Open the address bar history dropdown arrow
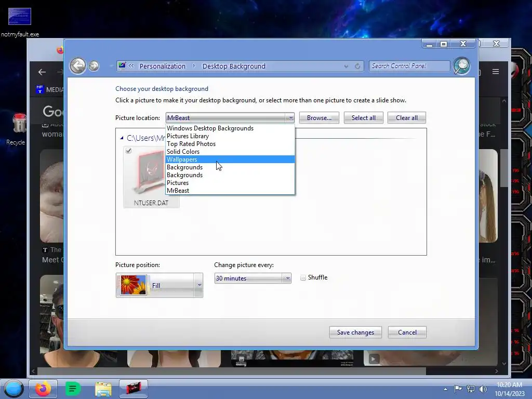The width and height of the screenshot is (532, 399). click(346, 66)
